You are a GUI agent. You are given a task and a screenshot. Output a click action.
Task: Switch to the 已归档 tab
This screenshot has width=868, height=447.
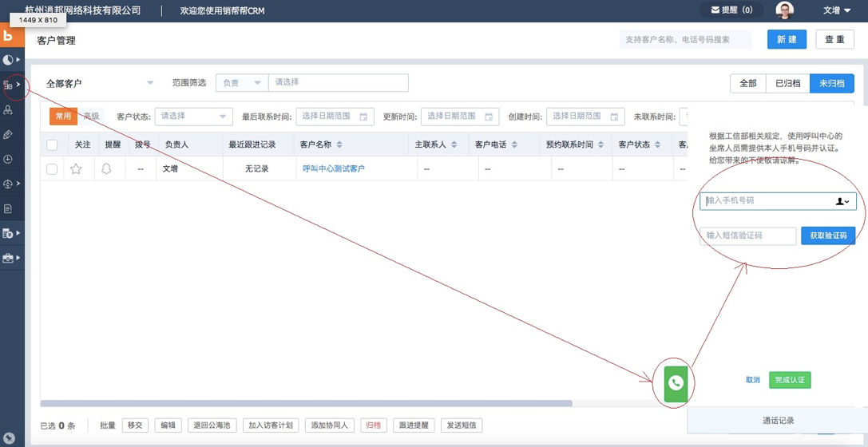787,83
